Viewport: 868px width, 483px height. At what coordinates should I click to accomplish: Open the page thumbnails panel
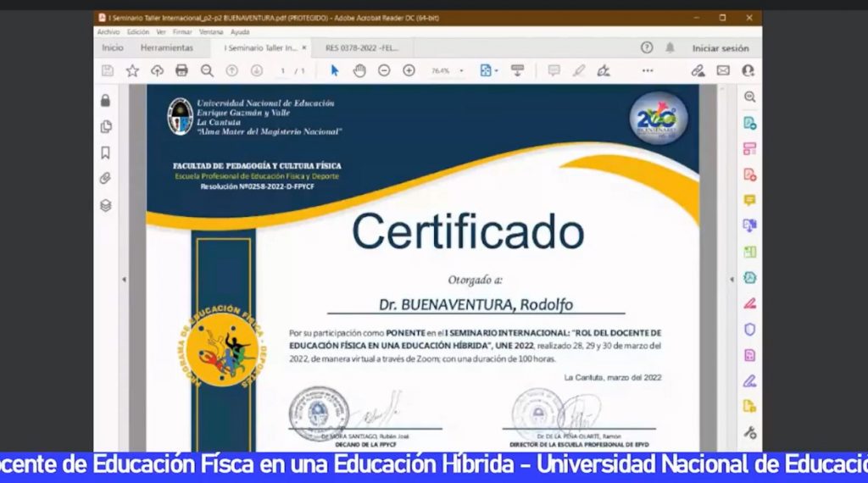pyautogui.click(x=106, y=127)
